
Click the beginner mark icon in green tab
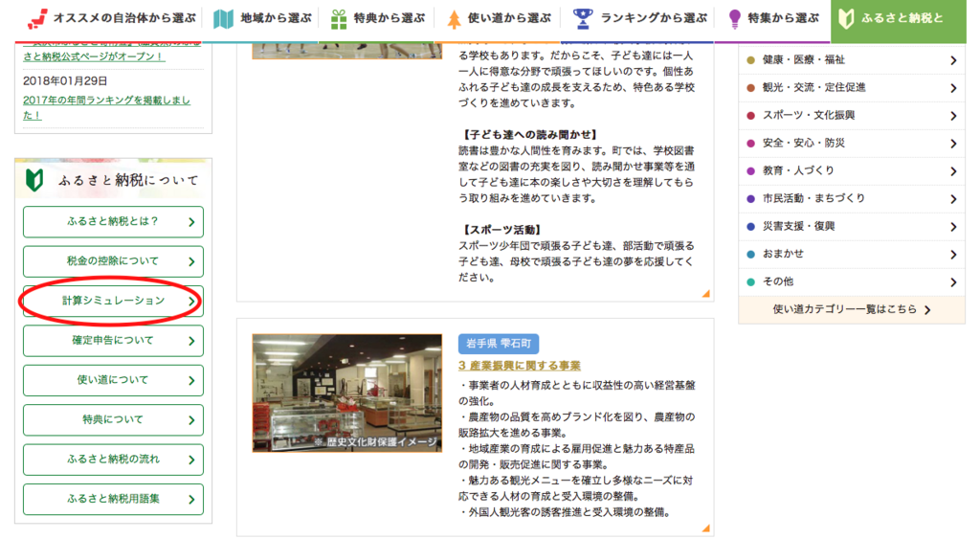click(846, 19)
